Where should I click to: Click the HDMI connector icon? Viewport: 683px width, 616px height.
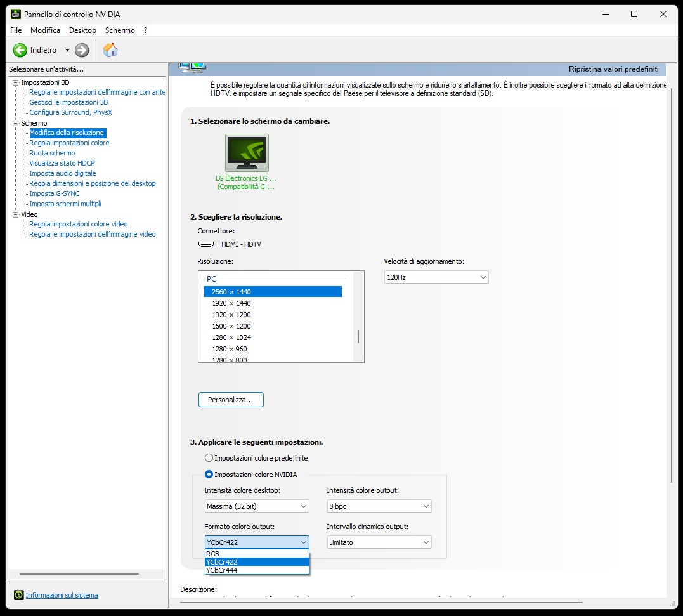[206, 244]
